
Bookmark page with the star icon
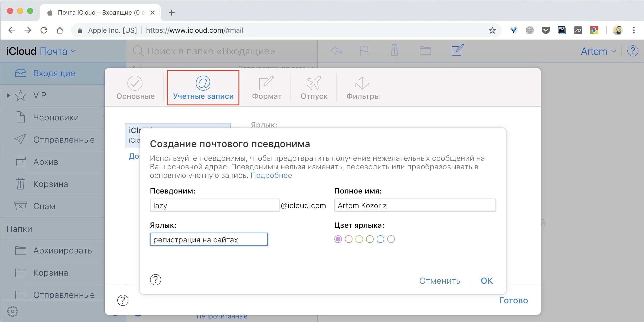pos(492,30)
